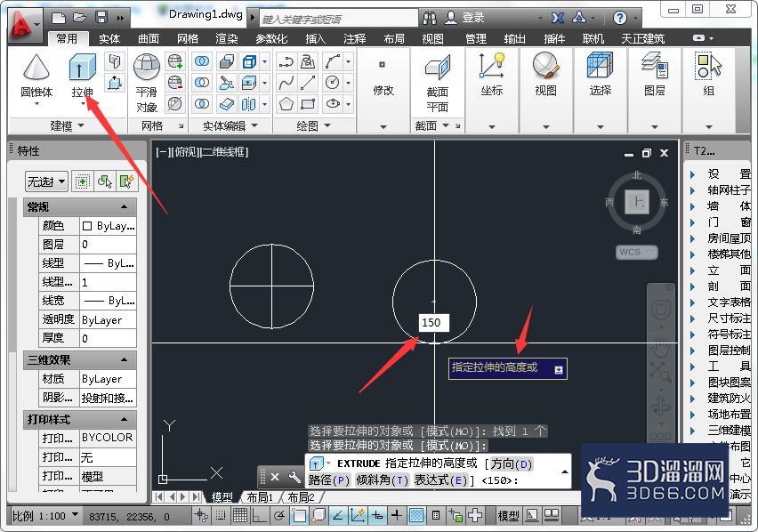Click the 150 height input box
Viewport: 758px width, 532px height.
(x=433, y=323)
